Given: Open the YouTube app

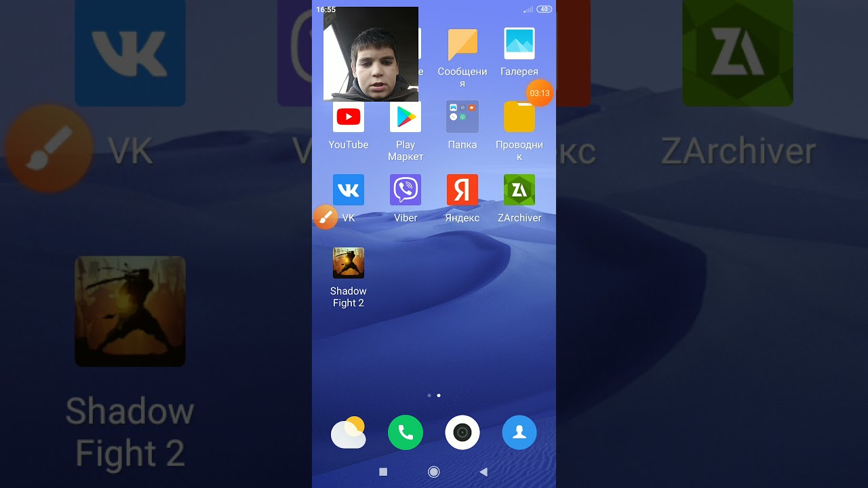Looking at the screenshot, I should [x=349, y=117].
